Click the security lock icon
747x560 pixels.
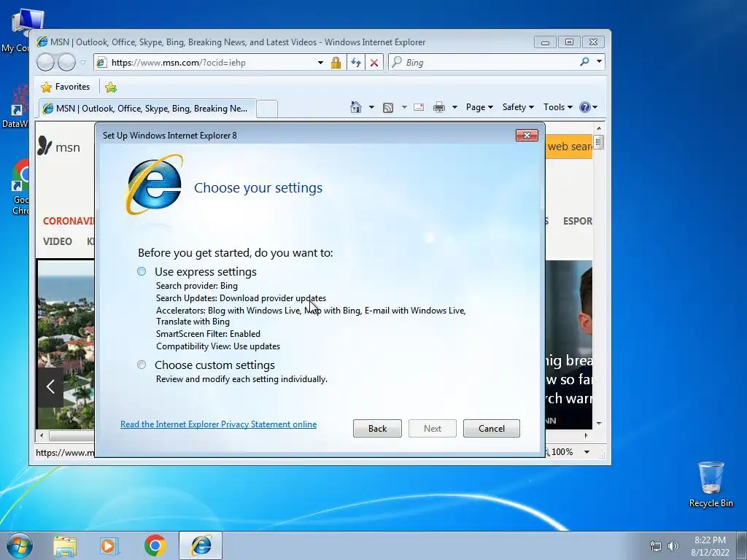pos(336,63)
